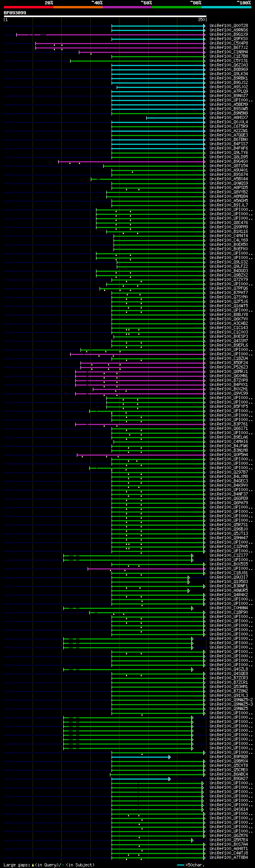Select hit label UniRef100_B8B969
The image size is (255, 868).
[229, 69]
